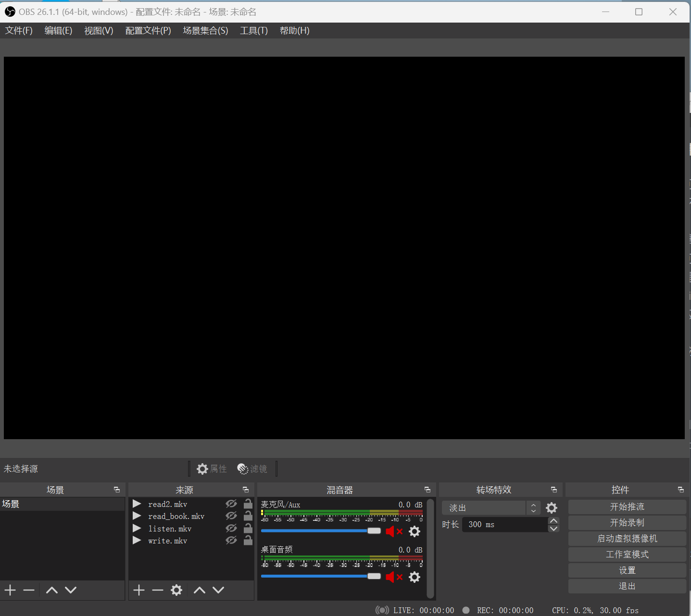
Task: Click the 属性 properties button
Action: [x=212, y=468]
